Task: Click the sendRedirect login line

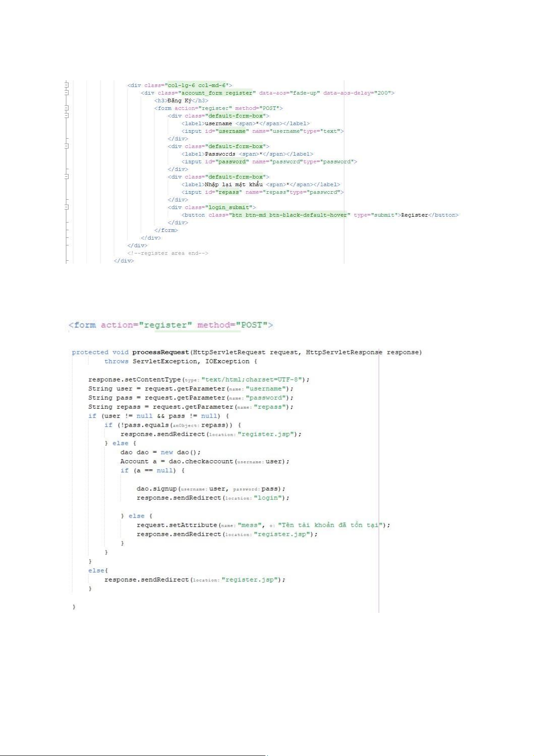Action: 213,498
